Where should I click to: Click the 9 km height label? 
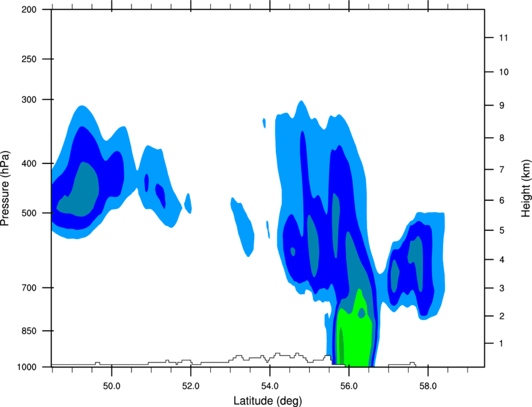coord(501,106)
